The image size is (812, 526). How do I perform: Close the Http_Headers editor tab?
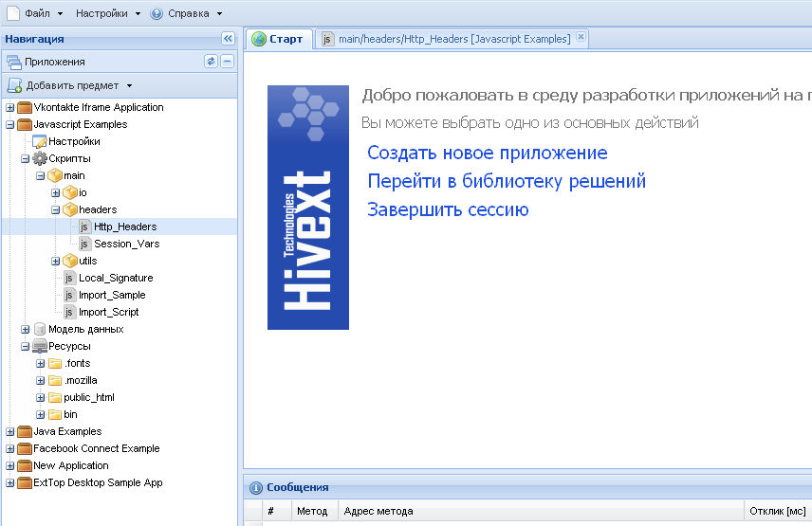[x=581, y=36]
